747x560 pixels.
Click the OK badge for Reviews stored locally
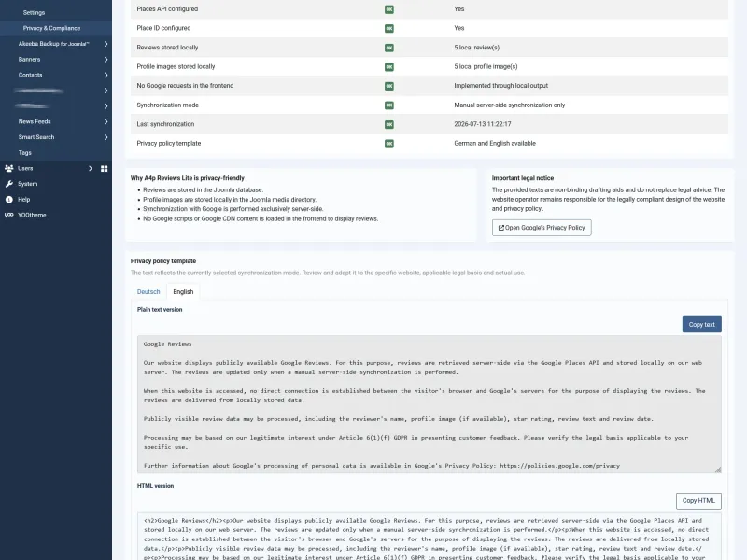tap(389, 48)
